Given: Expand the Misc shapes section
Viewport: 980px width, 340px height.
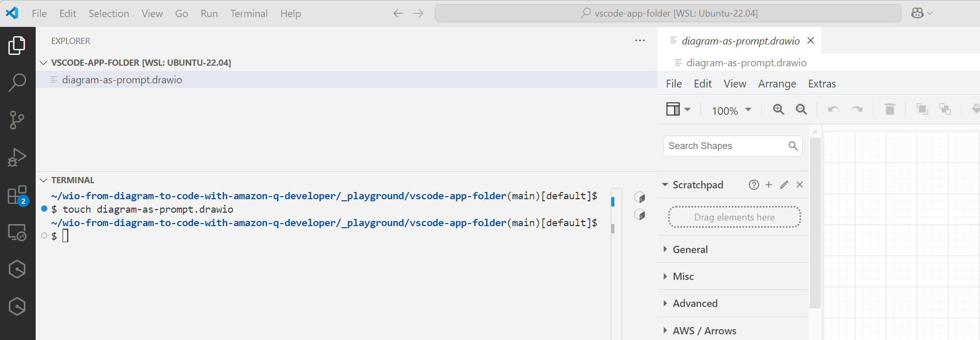Looking at the screenshot, I should pyautogui.click(x=665, y=276).
